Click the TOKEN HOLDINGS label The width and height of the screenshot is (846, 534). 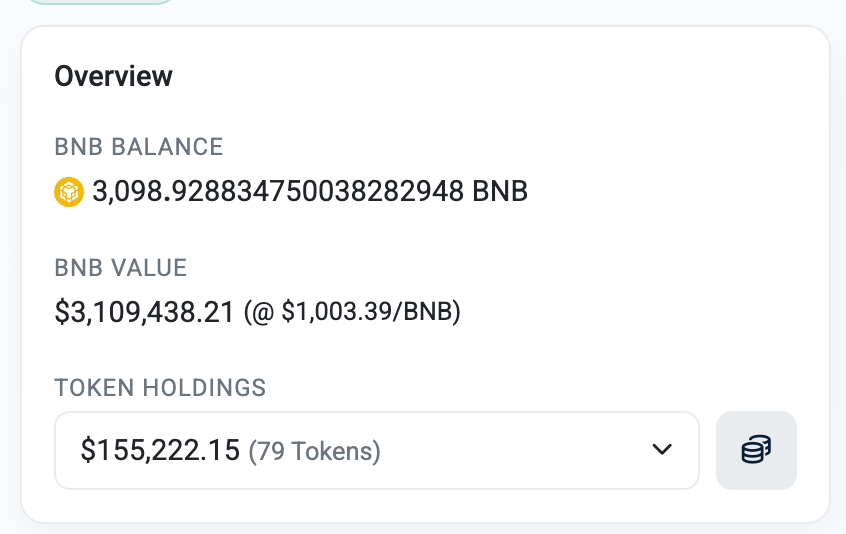point(160,387)
